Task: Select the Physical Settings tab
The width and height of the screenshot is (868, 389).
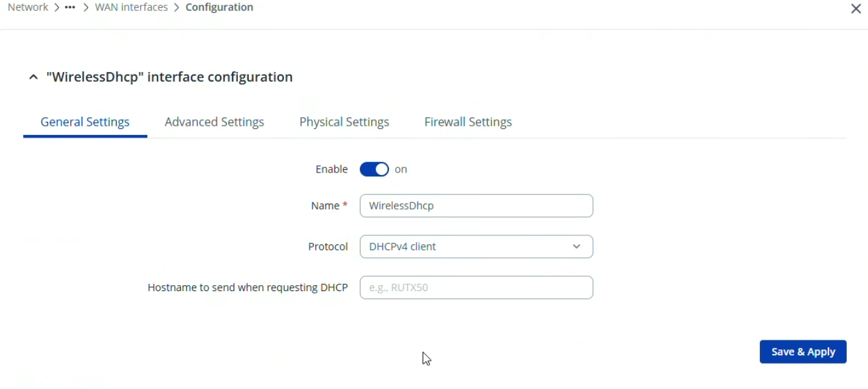Action: coord(344,122)
